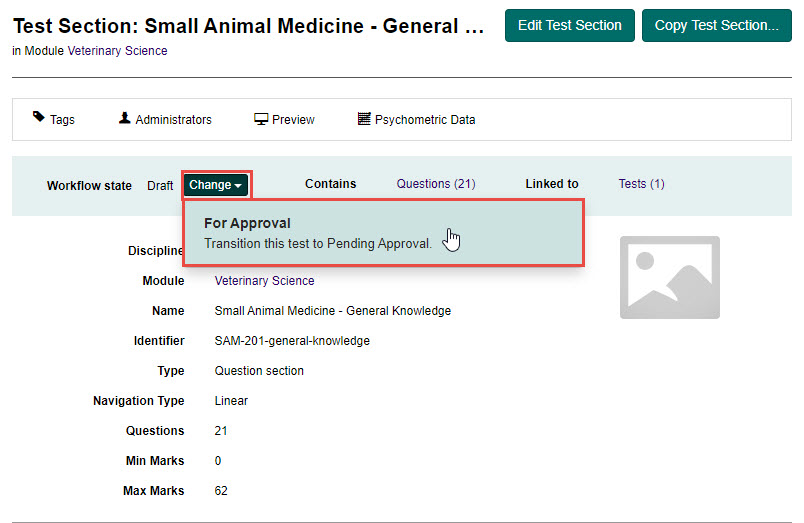Screen dimensions: 804x523
Task: Select the placeholder image thumbnail
Action: 669,277
